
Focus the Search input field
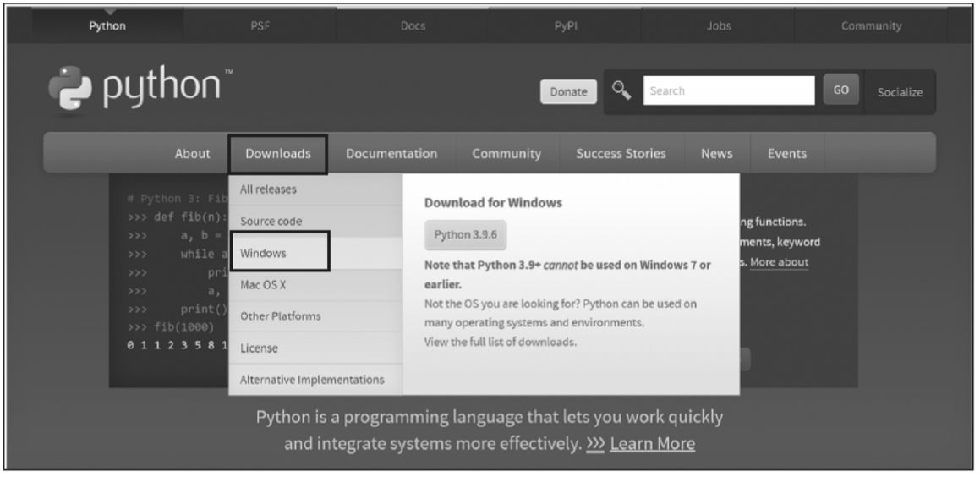729,90
